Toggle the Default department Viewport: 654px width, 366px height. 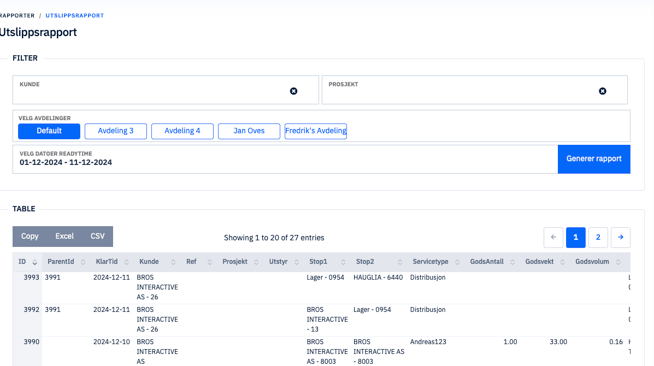coord(49,131)
